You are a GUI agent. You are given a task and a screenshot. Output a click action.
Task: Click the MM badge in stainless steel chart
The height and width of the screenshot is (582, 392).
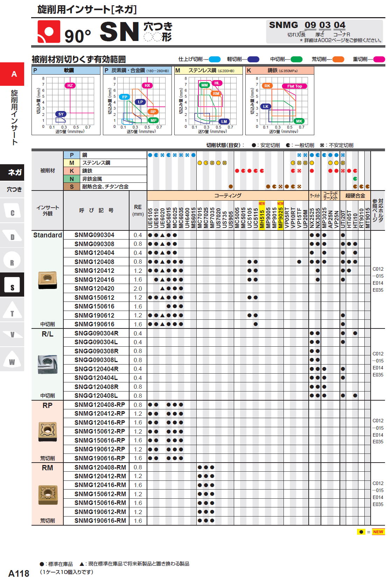point(204,85)
